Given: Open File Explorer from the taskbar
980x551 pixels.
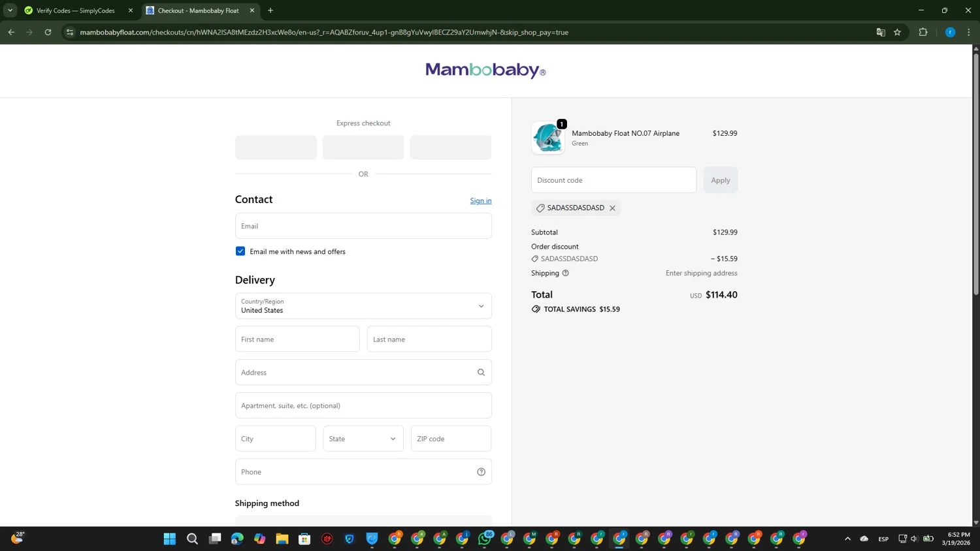Looking at the screenshot, I should [282, 539].
